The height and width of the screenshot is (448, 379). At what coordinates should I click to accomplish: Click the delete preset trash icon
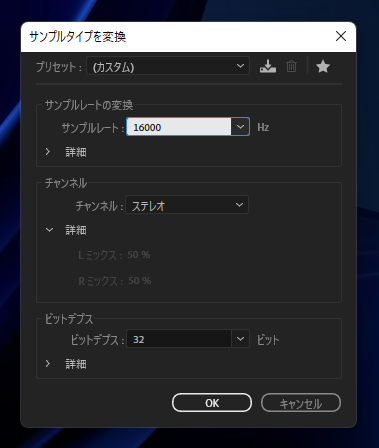click(x=291, y=66)
